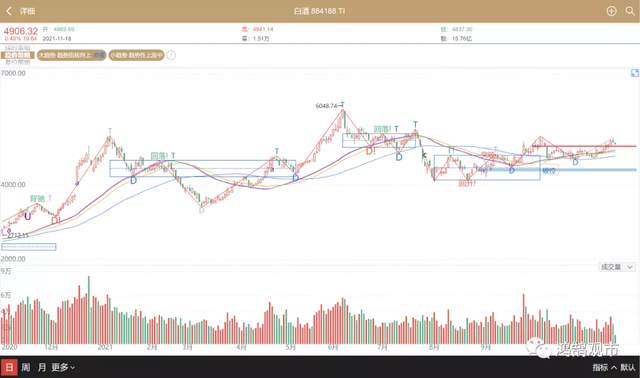The image size is (640, 378).
Task: Tap the highlighted middle option at left of pills
Action: point(18,55)
